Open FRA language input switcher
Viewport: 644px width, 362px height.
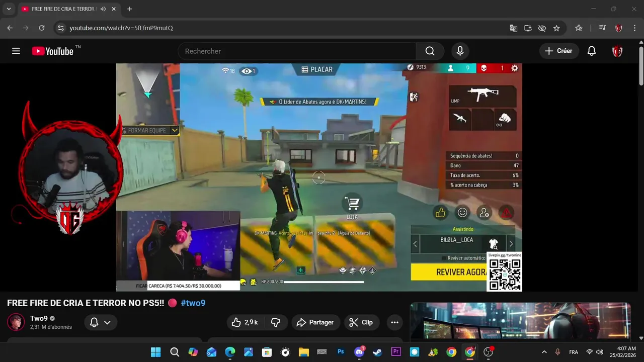[x=574, y=352]
